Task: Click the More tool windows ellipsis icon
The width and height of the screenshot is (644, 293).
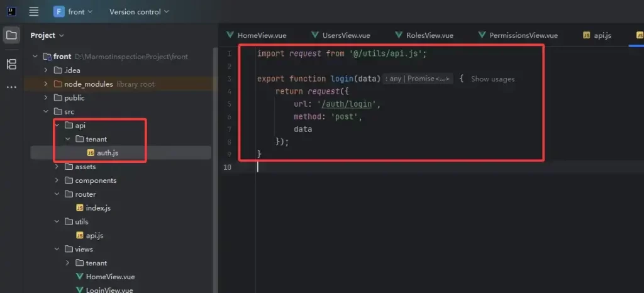Action: pos(11,87)
